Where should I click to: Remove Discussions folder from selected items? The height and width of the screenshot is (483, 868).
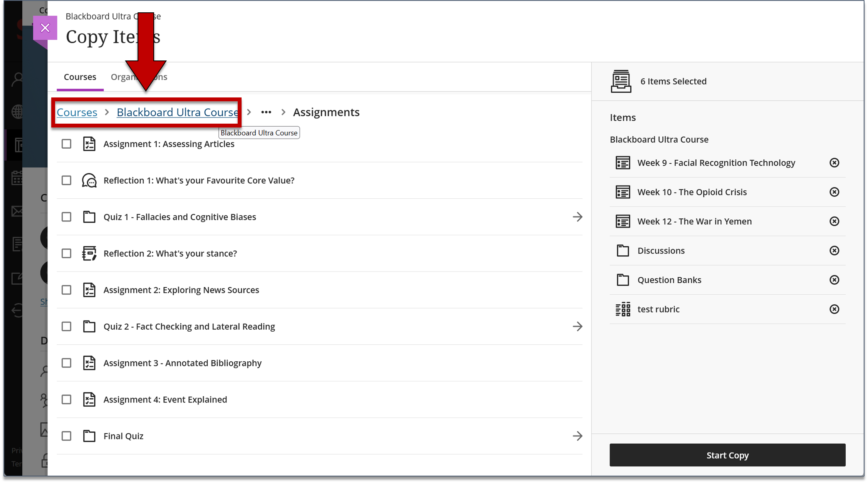(834, 250)
